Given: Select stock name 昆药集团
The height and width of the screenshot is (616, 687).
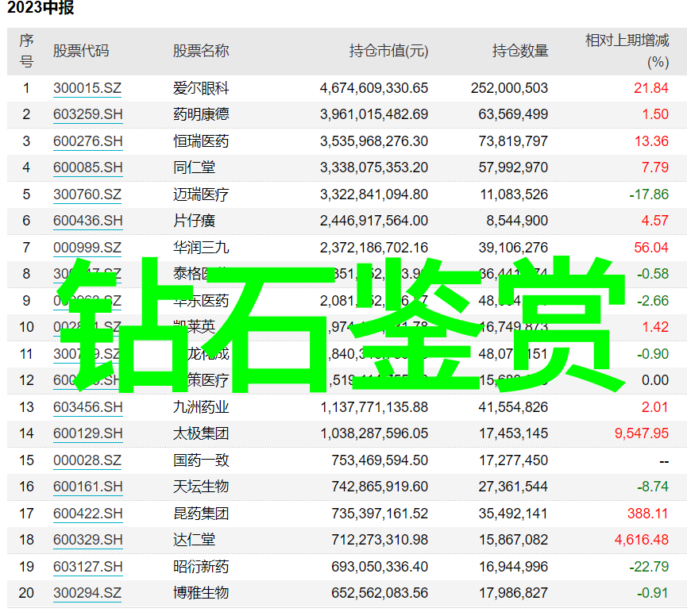Looking at the screenshot, I should [201, 514].
